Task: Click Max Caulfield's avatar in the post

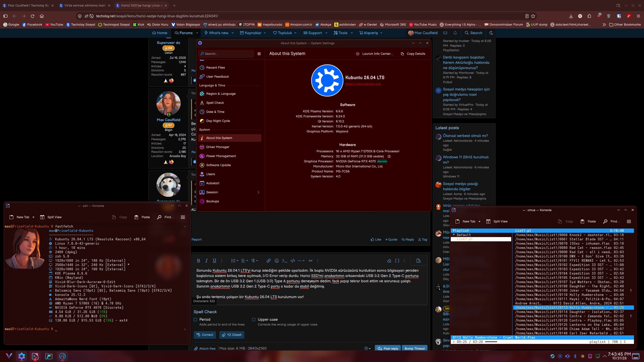Action: pyautogui.click(x=169, y=104)
